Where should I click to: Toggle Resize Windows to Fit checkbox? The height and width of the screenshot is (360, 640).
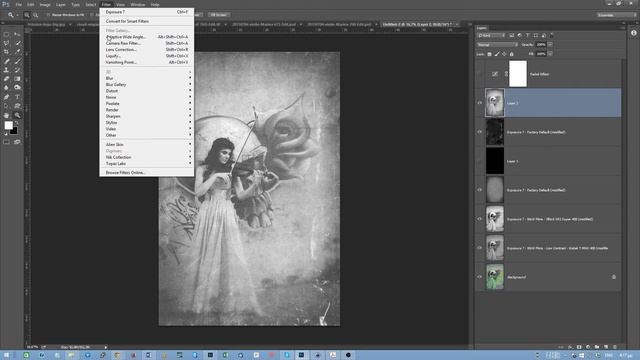click(48, 15)
